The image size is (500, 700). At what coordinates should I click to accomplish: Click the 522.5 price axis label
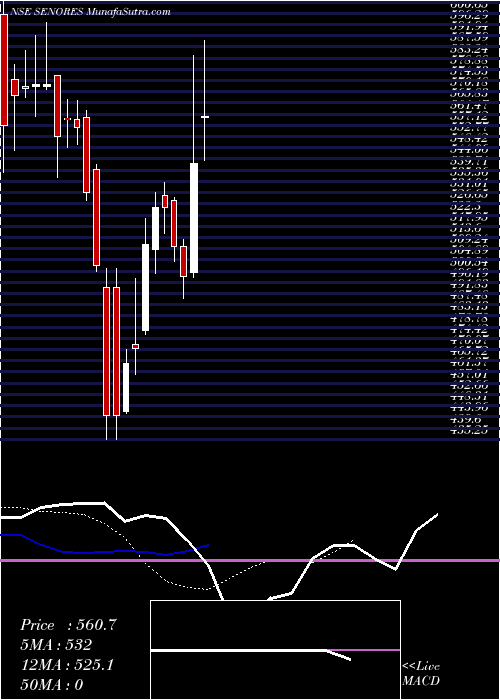tap(466, 208)
